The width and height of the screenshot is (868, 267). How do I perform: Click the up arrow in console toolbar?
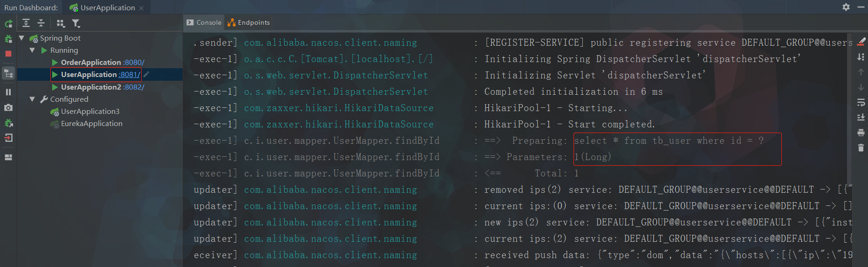pos(861,72)
